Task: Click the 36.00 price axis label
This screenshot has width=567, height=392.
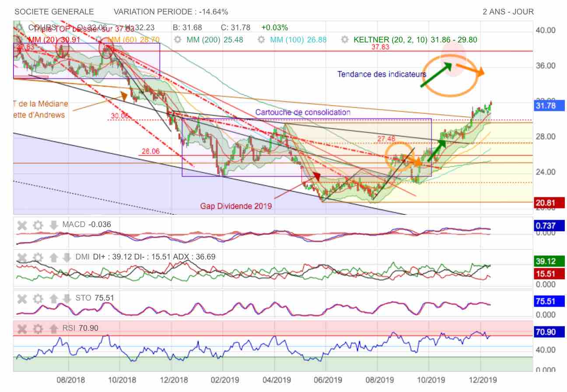Action: [546, 66]
